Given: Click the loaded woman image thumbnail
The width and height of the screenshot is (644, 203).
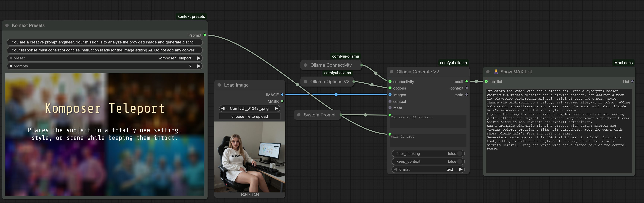Looking at the screenshot, I should (x=249, y=157).
